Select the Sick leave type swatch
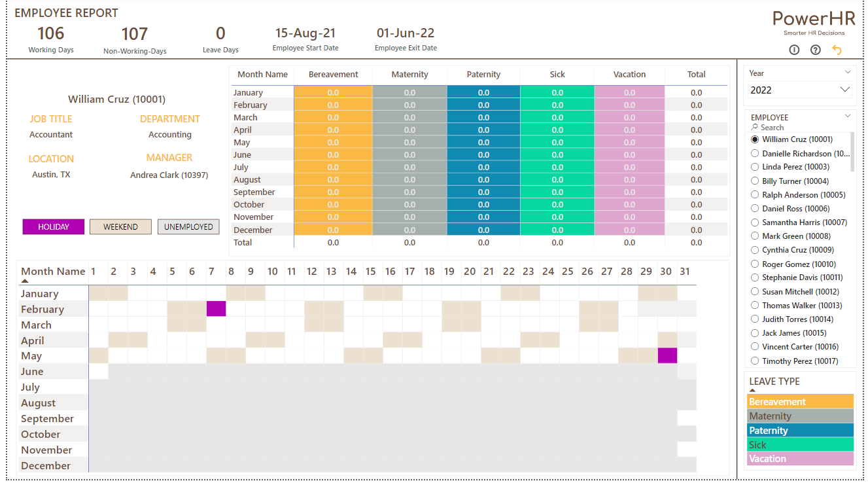This screenshot has height=483, width=868. coord(801,444)
